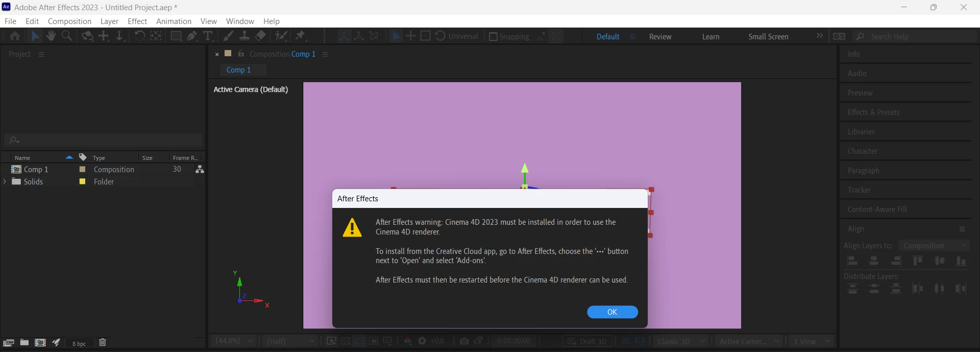980x352 pixels.
Task: Open the Layer menu
Action: [x=109, y=21]
